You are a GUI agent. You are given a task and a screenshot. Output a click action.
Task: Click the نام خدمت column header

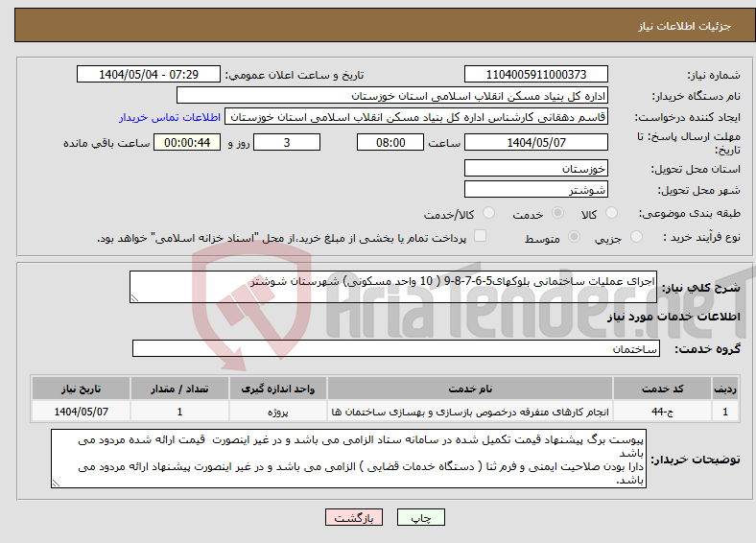(x=470, y=389)
